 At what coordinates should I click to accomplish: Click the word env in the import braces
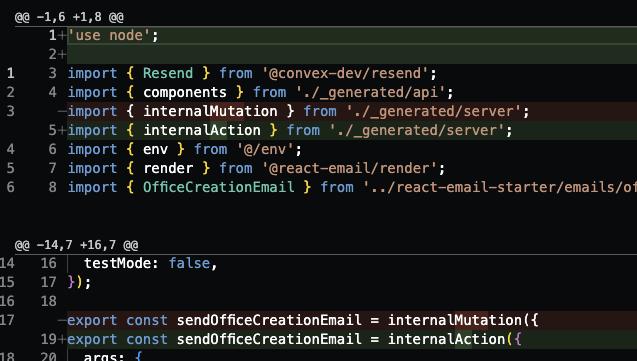coord(155,149)
